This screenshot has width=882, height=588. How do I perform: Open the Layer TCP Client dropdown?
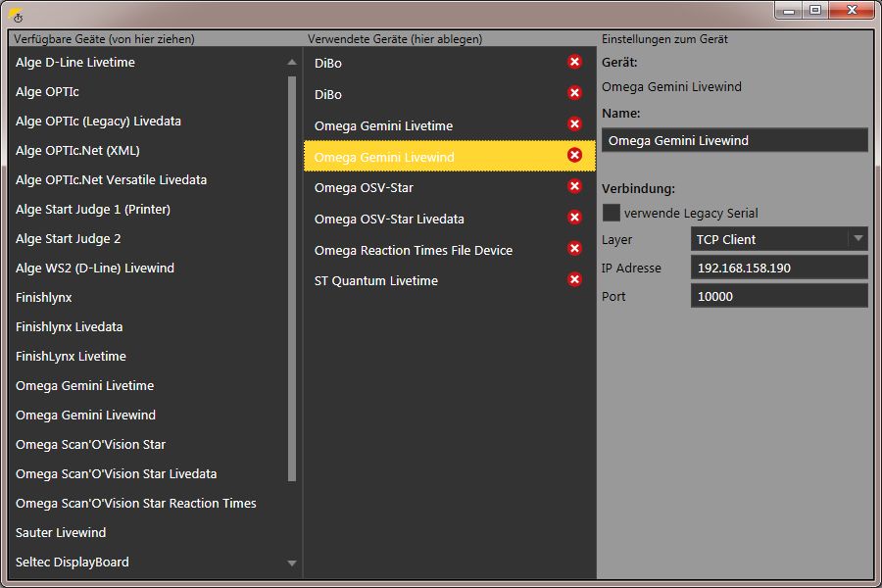779,239
